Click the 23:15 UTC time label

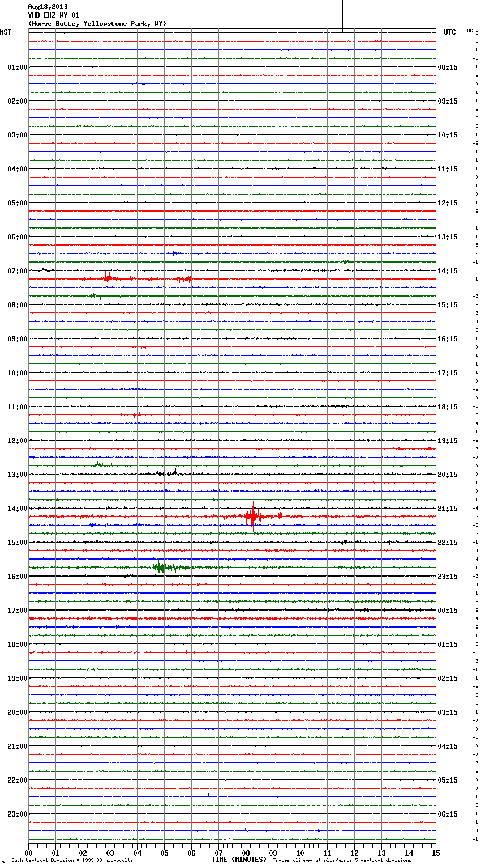[448, 577]
